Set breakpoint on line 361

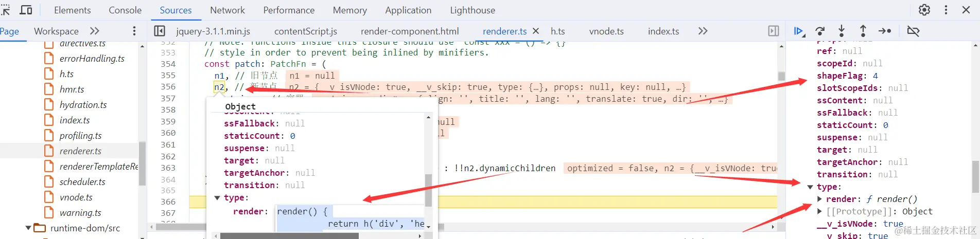coord(168,145)
